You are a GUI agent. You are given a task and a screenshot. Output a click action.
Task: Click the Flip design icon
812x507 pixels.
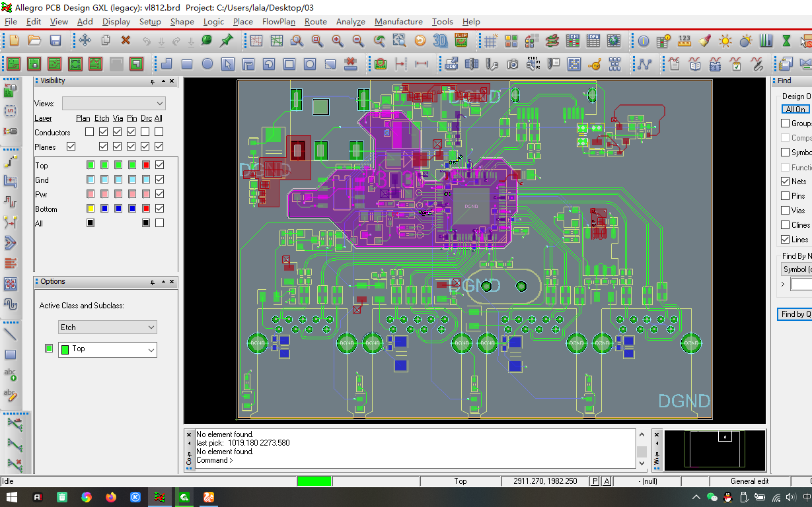(x=461, y=41)
